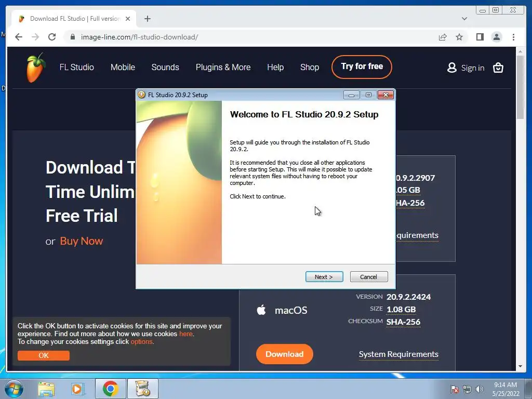
Task: Click FL Studio installer taskbar icon
Action: (142, 389)
